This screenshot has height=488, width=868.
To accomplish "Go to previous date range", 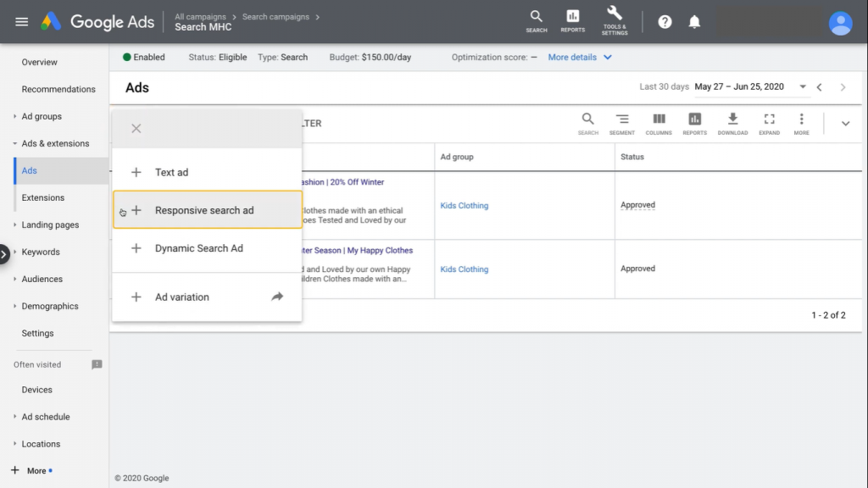I will tap(820, 87).
